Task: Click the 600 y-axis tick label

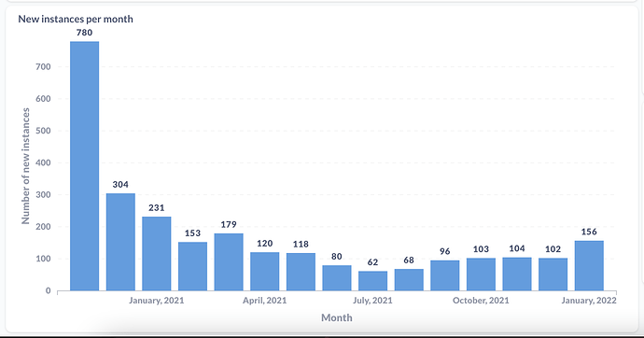Action: click(43, 99)
